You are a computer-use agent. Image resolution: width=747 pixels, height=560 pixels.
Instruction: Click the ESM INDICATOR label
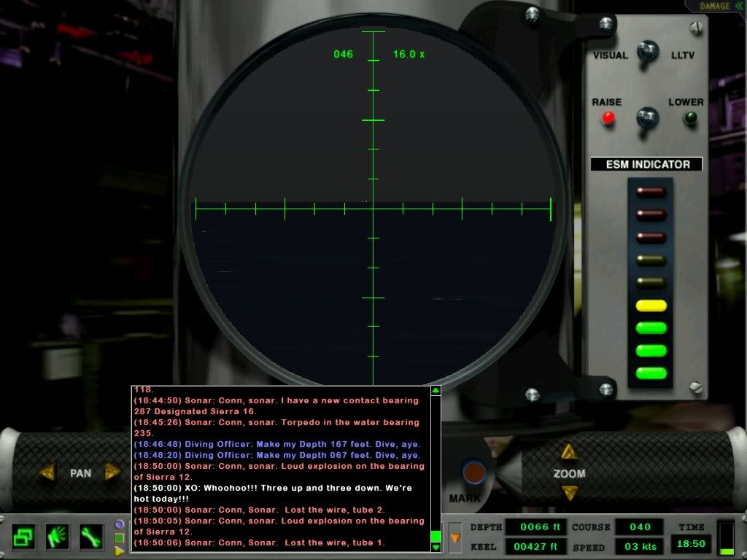(647, 164)
